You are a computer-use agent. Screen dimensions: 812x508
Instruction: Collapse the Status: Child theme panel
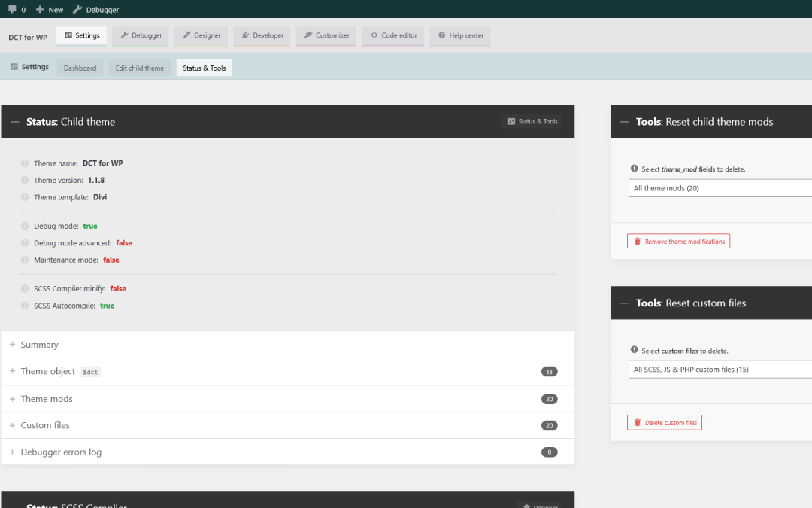(x=15, y=122)
